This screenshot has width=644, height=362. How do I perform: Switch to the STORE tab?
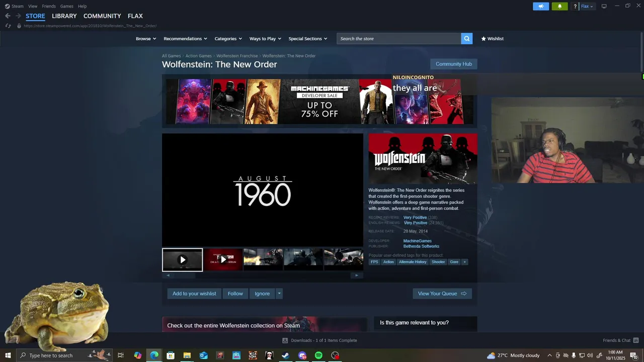click(35, 16)
